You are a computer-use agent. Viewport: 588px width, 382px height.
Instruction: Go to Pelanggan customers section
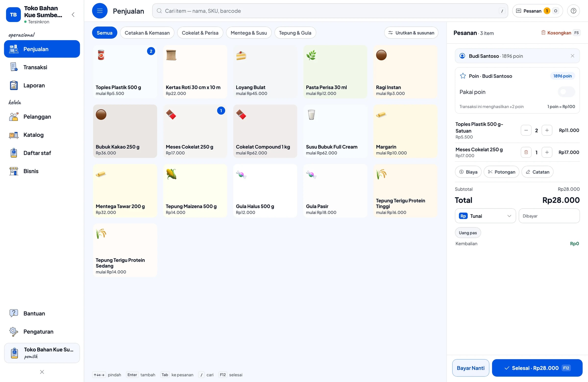click(42, 117)
